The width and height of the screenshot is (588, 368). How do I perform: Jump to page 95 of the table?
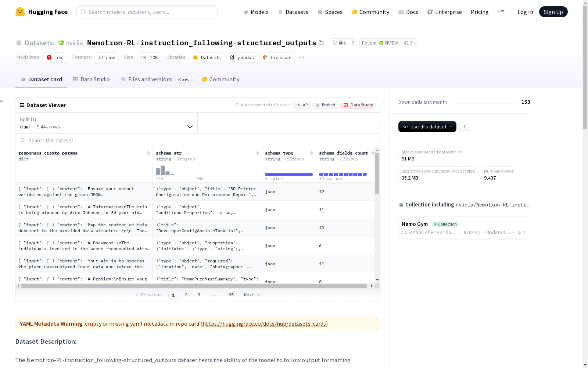tap(231, 295)
